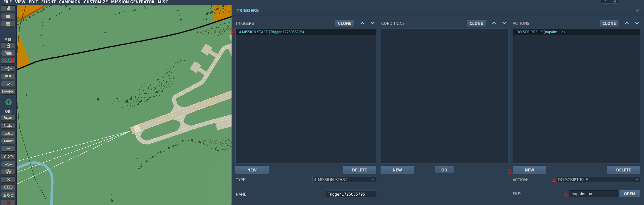Select the helicopter group placement tool

click(8, 125)
